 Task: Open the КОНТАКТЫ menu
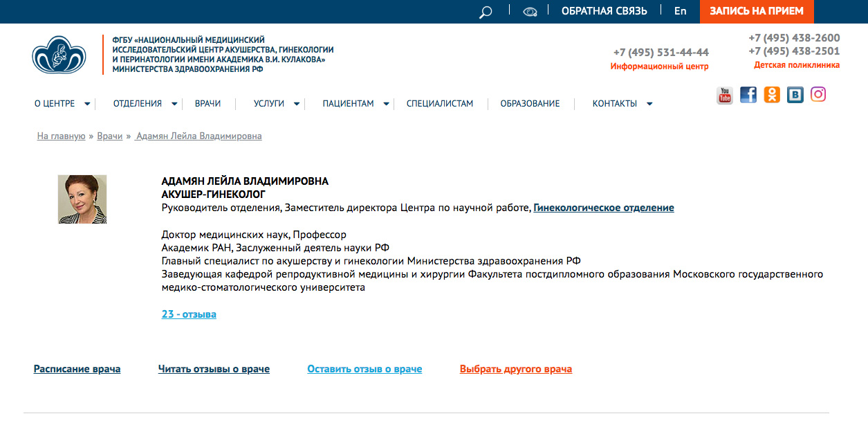(615, 104)
